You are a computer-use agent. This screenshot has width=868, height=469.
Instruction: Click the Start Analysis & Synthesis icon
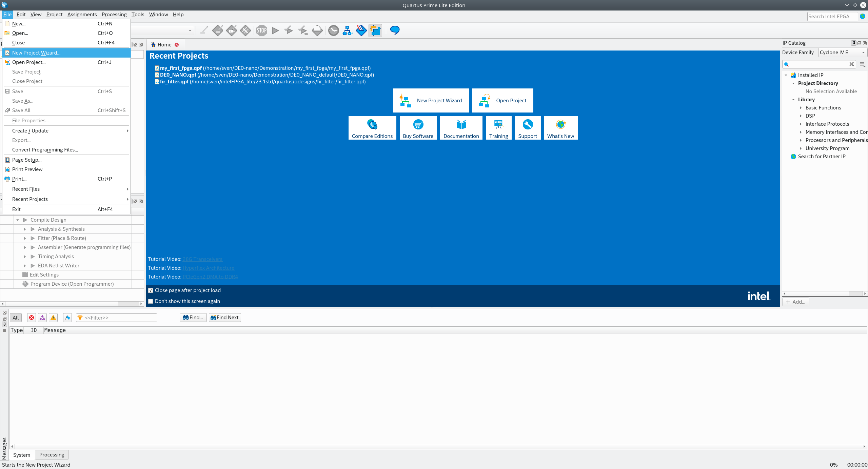(303, 30)
